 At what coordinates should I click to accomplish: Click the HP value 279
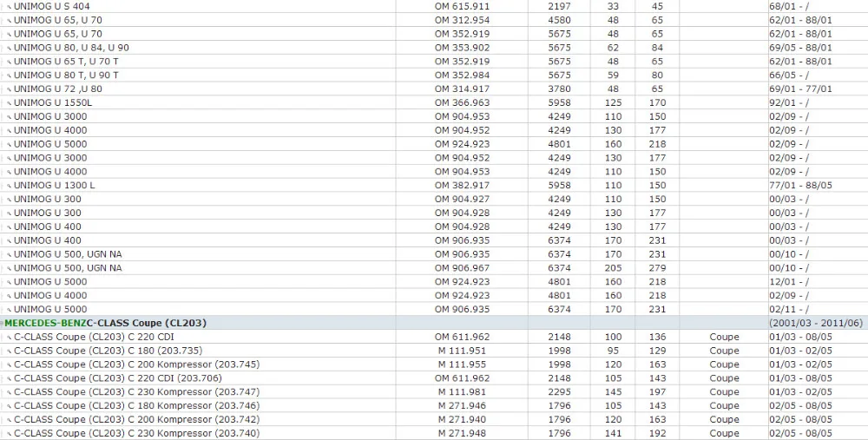click(x=657, y=268)
